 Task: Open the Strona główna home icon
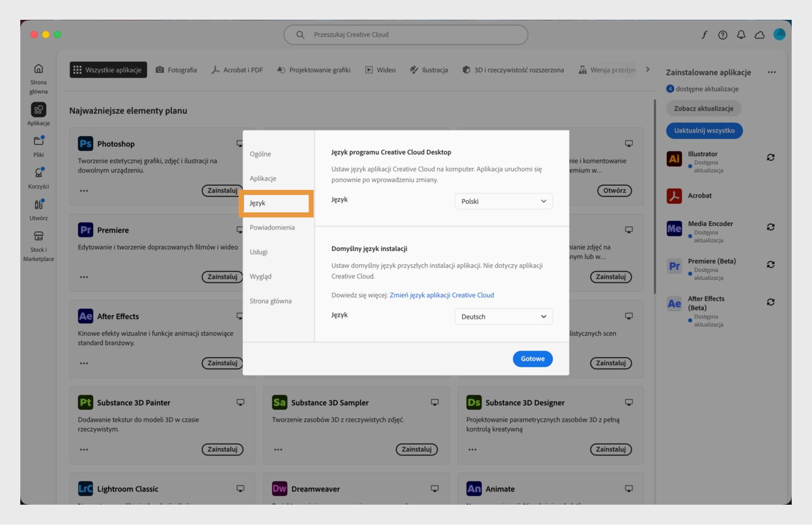[39, 69]
